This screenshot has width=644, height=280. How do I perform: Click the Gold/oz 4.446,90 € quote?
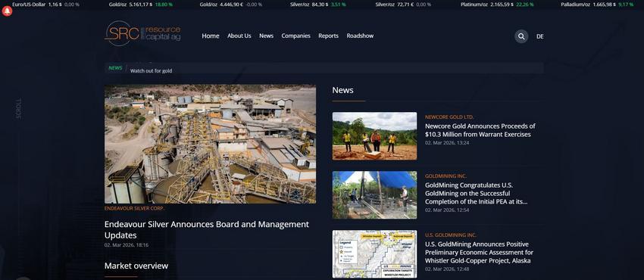click(231, 5)
